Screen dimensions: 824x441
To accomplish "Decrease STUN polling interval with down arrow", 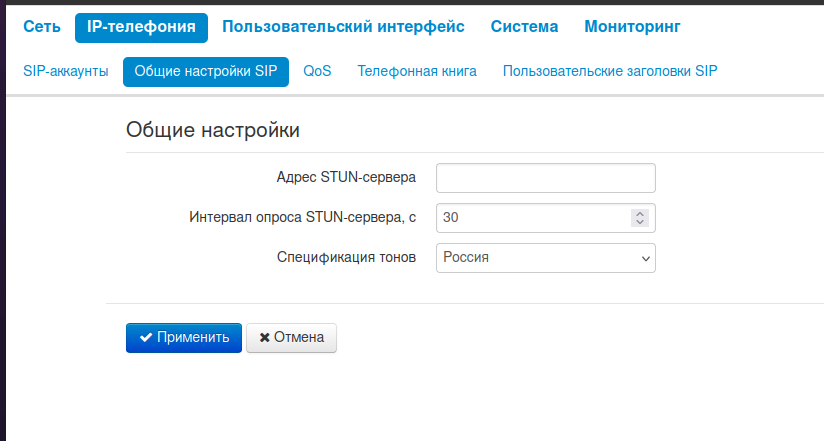I will pyautogui.click(x=640, y=222).
